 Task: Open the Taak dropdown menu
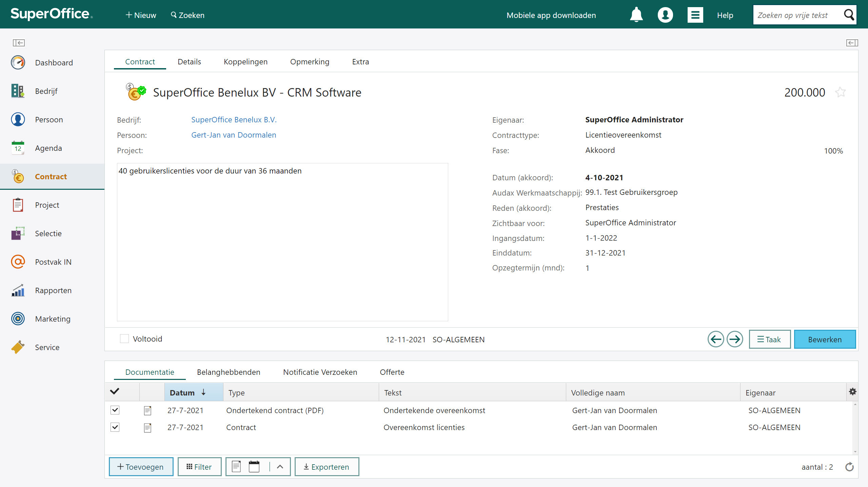point(770,339)
